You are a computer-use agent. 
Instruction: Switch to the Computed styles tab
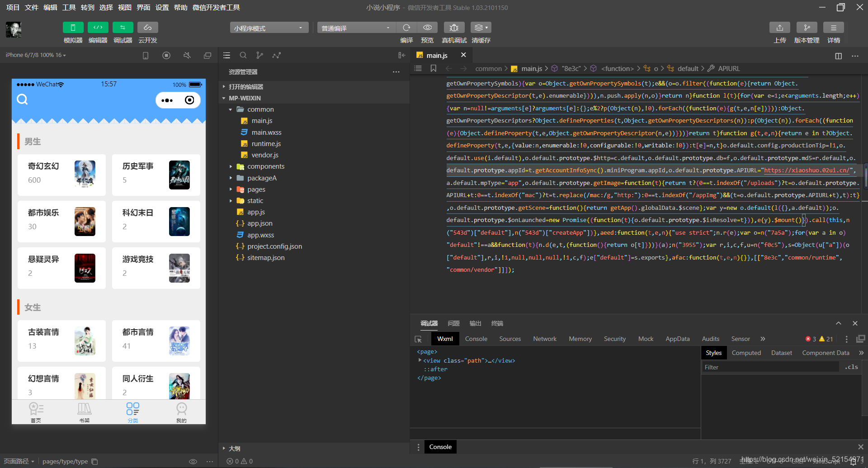(x=746, y=353)
